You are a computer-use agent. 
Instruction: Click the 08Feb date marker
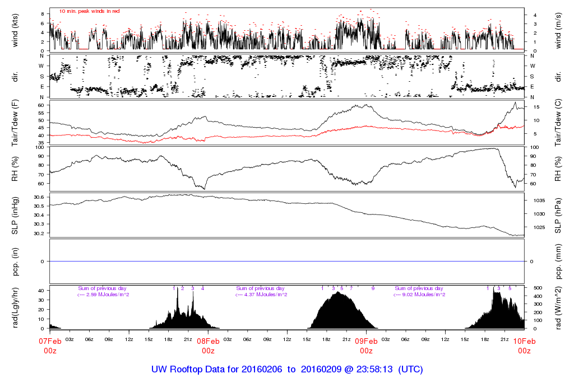208,340
